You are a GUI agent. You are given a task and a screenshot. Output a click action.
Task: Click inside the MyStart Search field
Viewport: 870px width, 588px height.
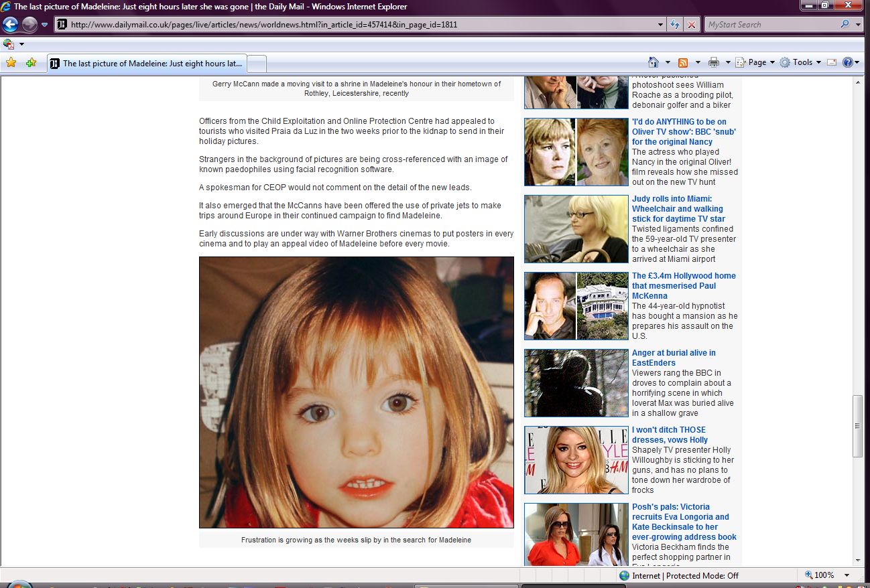769,25
